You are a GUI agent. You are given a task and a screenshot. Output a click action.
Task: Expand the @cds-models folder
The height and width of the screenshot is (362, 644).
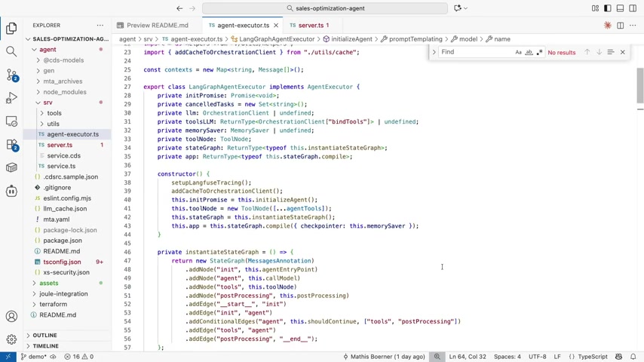pyautogui.click(x=67, y=60)
